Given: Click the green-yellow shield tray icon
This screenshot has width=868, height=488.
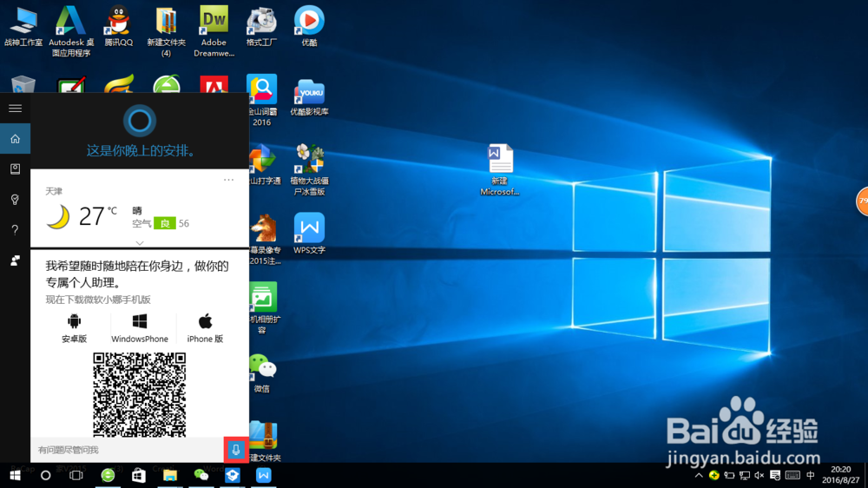Looking at the screenshot, I should (714, 475).
